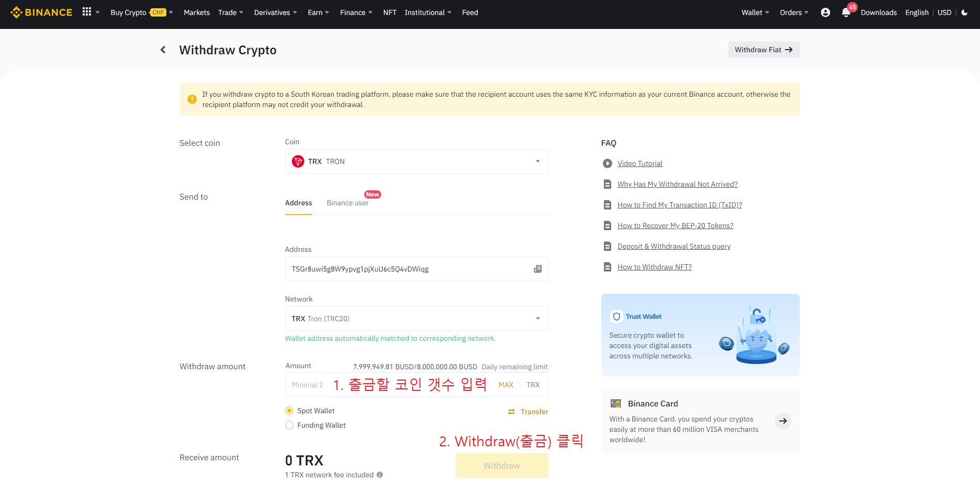Expand the Buy Crypto menu
Screen dimensions: 980x483
(x=142, y=12)
